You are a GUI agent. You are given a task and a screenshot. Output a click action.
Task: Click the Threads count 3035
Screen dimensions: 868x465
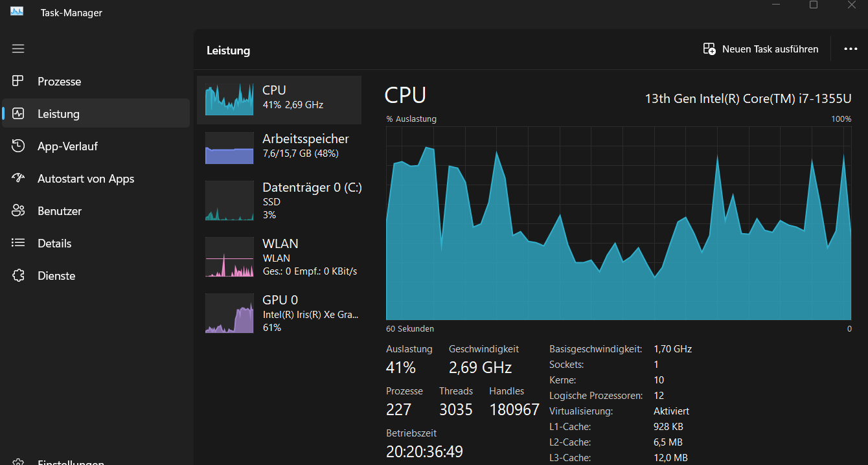[456, 410]
